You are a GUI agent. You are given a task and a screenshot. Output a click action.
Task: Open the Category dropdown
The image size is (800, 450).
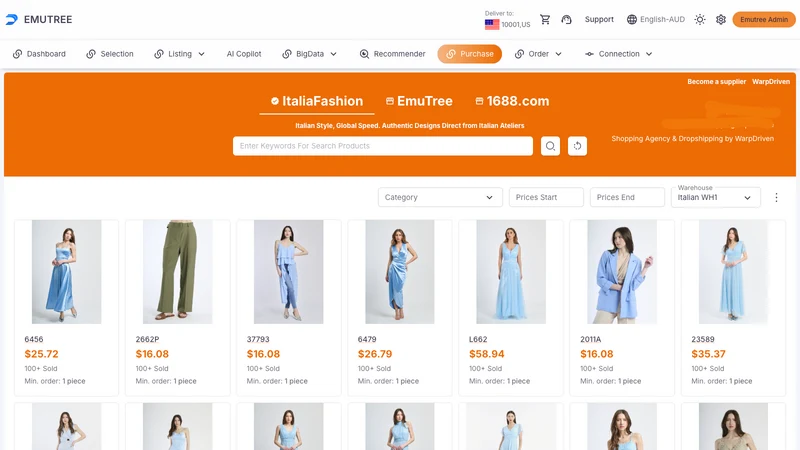pos(440,197)
